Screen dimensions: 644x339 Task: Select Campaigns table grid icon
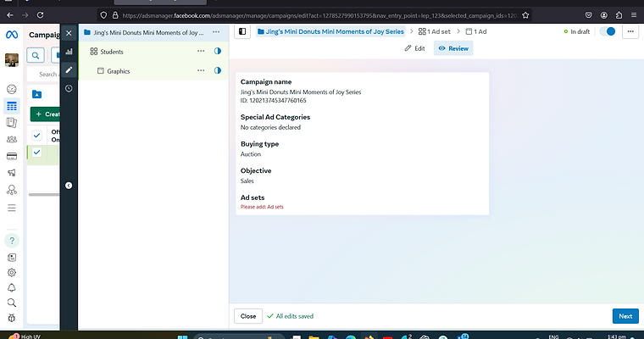[x=12, y=106]
